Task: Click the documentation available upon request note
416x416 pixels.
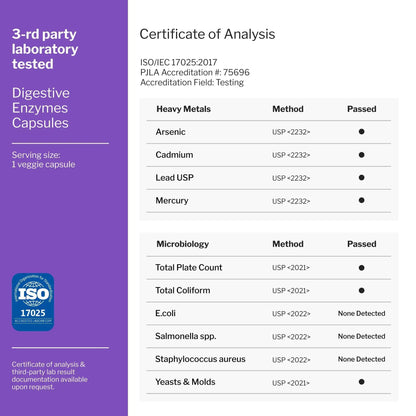Action: (50, 376)
